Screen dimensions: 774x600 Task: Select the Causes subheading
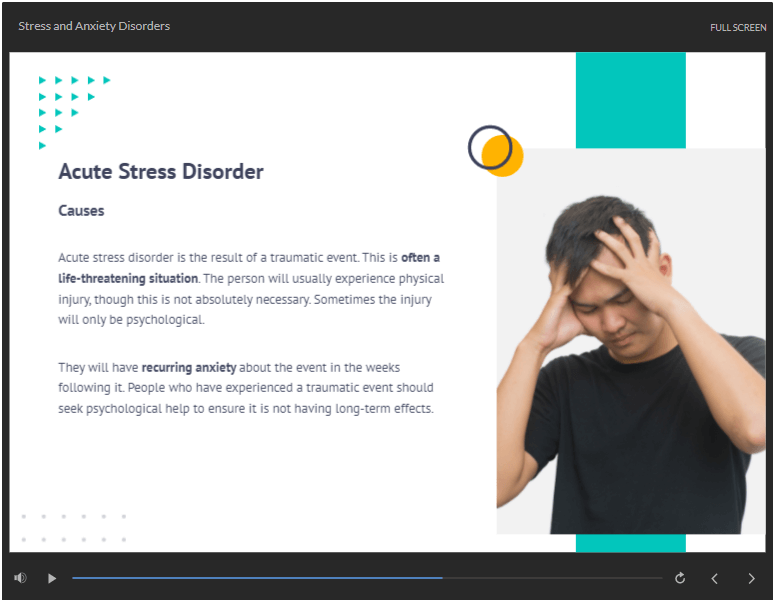point(81,211)
